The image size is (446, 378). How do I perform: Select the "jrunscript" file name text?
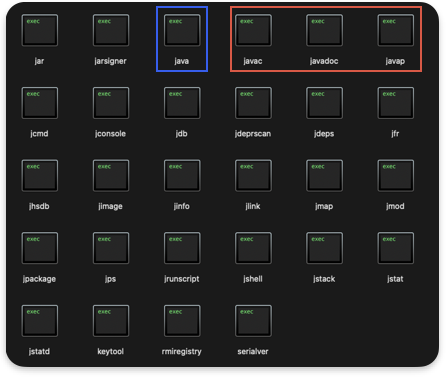click(x=182, y=279)
